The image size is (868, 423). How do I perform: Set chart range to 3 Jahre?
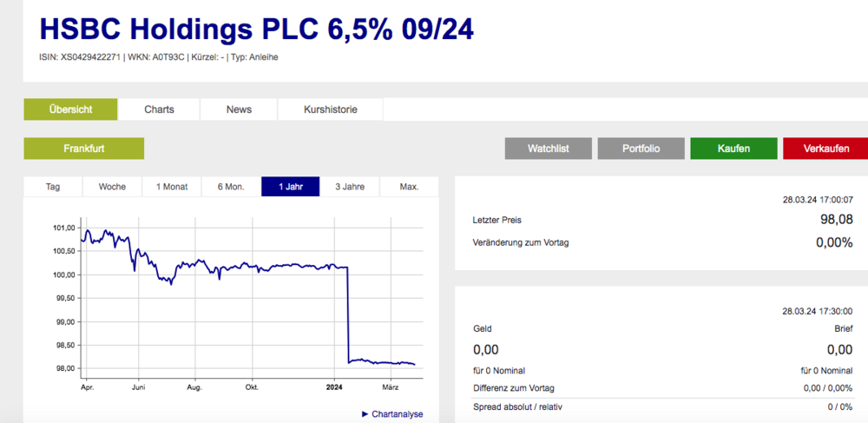pos(350,187)
